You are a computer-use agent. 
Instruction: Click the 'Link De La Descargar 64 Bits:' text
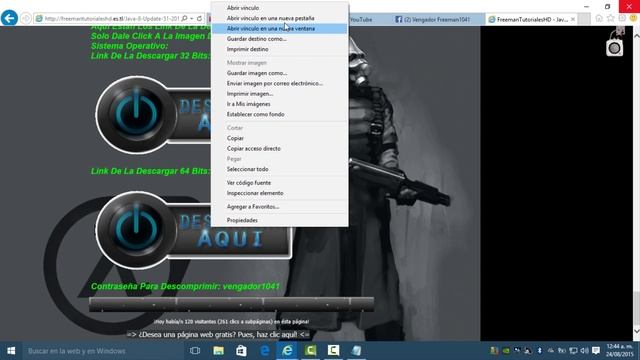[x=151, y=171]
